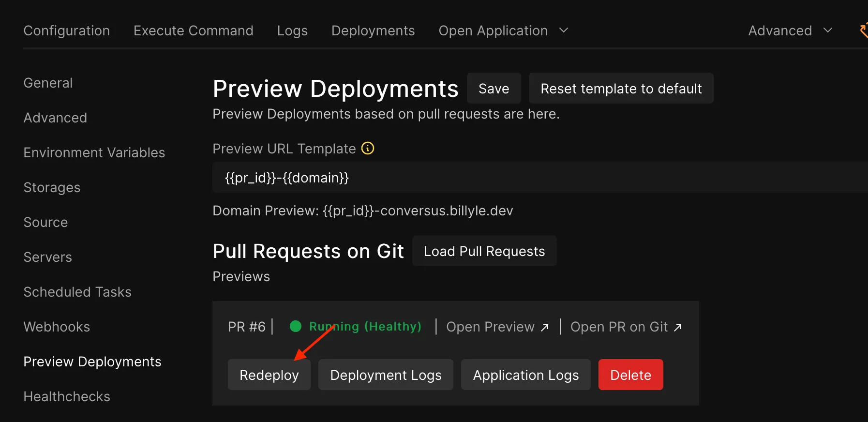This screenshot has height=422, width=868.
Task: Switch to Execute Command tab
Action: click(x=194, y=30)
